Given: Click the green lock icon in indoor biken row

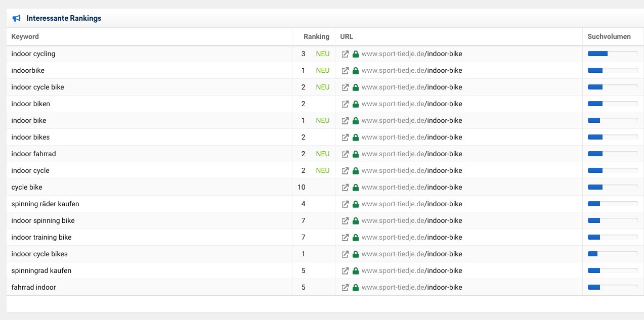Looking at the screenshot, I should (x=356, y=104).
